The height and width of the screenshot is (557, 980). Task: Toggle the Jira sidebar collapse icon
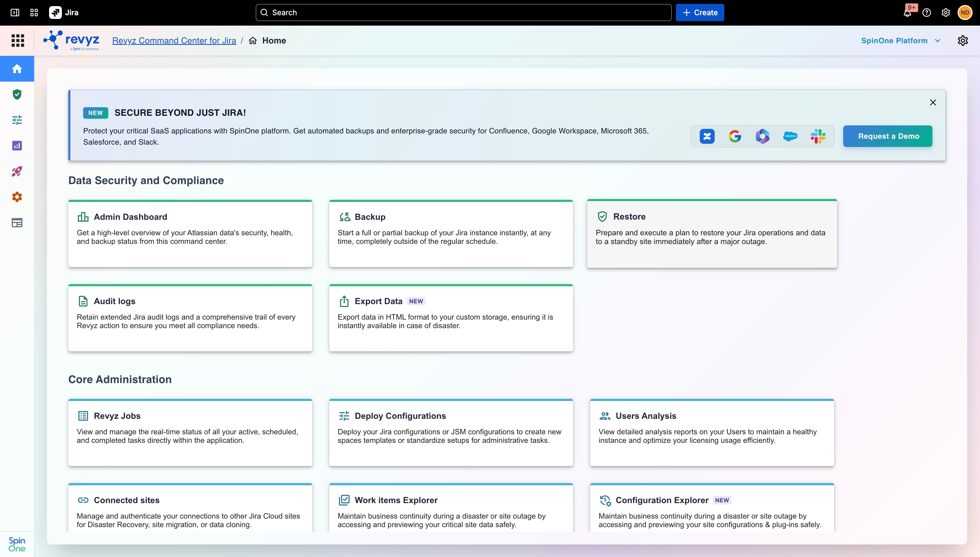[x=15, y=13]
